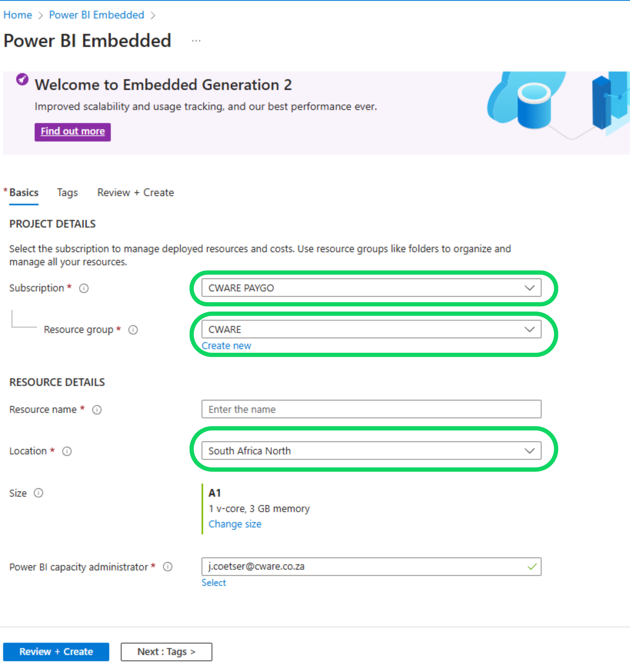Click the Find out more button
Viewport: 630px width, 672px height.
tap(73, 132)
